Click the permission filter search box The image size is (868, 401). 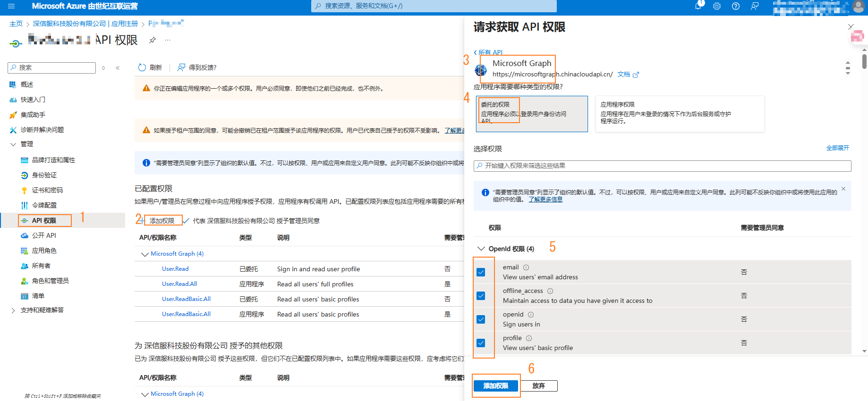[x=662, y=166]
